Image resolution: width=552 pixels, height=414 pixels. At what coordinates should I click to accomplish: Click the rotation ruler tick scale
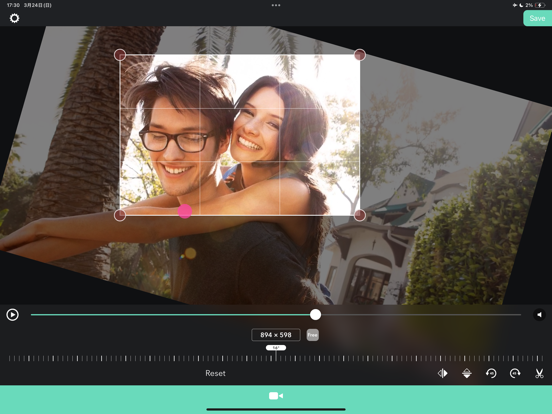click(x=276, y=358)
